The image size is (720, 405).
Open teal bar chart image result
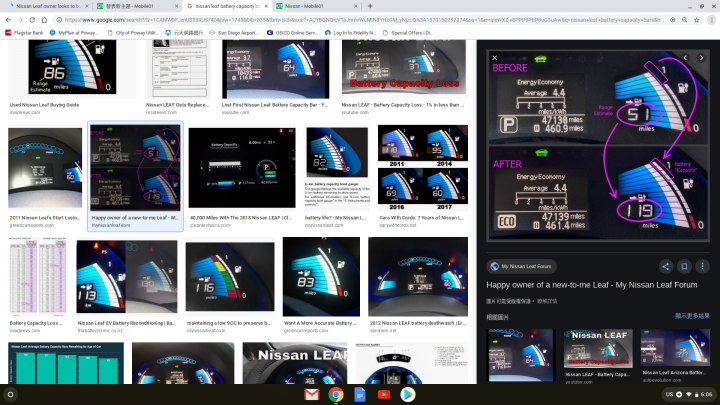[66, 363]
